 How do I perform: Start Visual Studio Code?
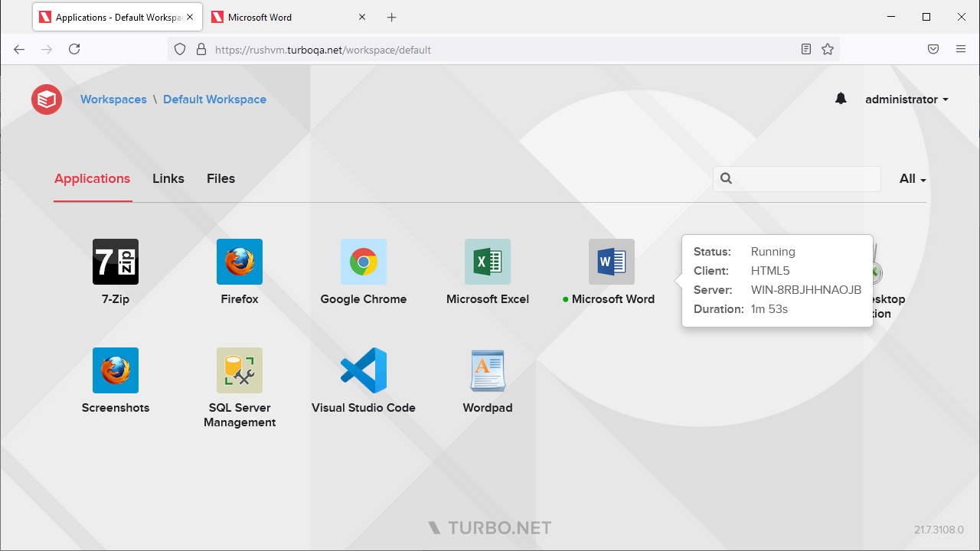(x=363, y=370)
